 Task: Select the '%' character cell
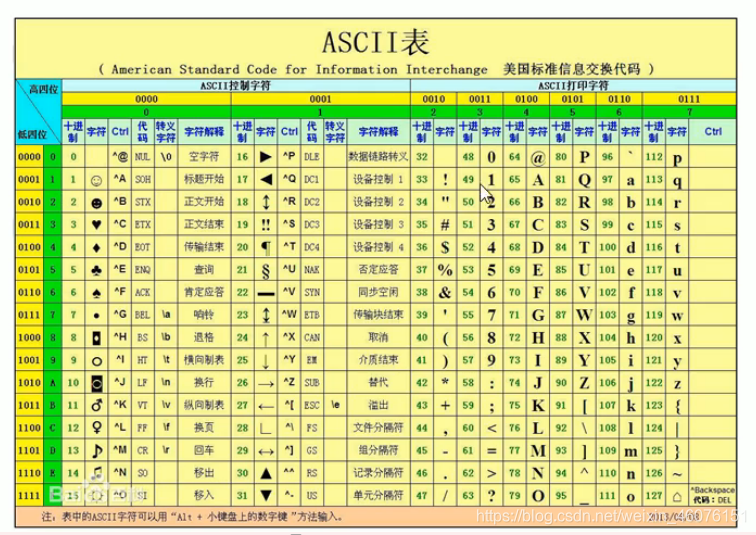coord(445,270)
